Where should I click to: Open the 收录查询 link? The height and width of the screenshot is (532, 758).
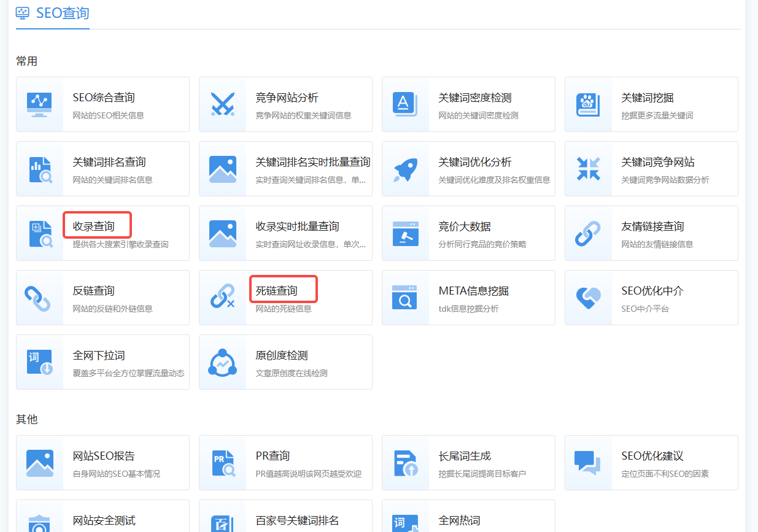[94, 226]
